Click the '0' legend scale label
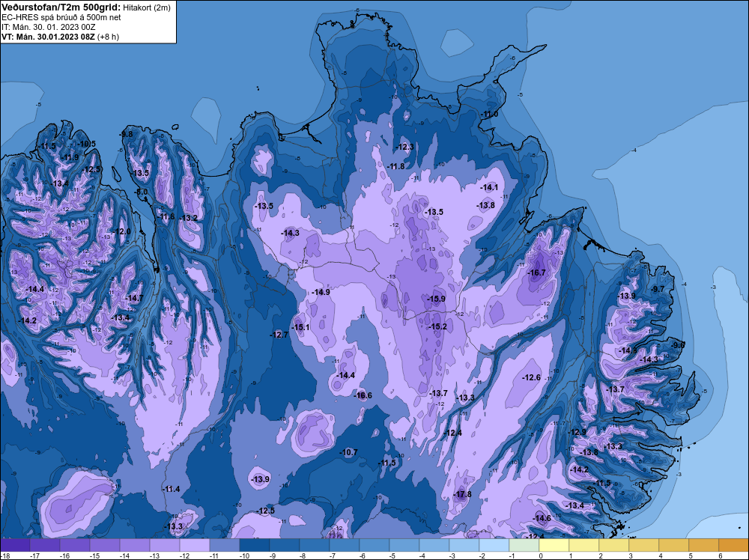This screenshot has width=749, height=560. [540, 556]
